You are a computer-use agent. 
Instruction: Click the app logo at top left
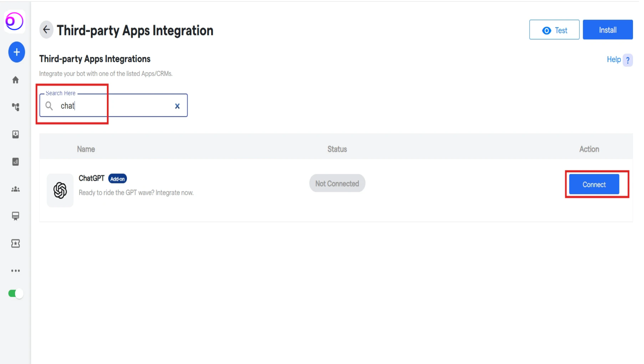(x=15, y=21)
